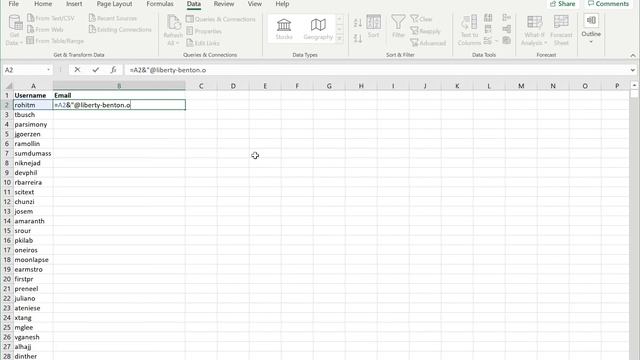
Task: Expand the Data Types gallery
Action: [339, 38]
